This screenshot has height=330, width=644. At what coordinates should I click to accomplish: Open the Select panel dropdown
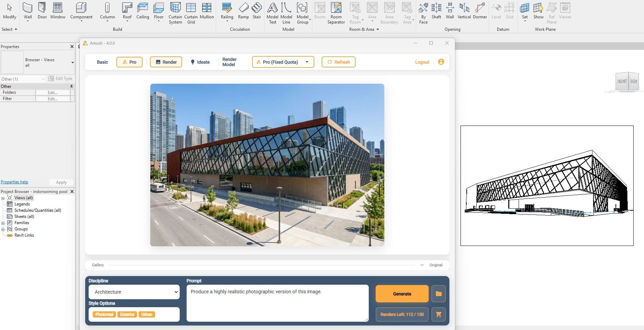(x=9, y=29)
